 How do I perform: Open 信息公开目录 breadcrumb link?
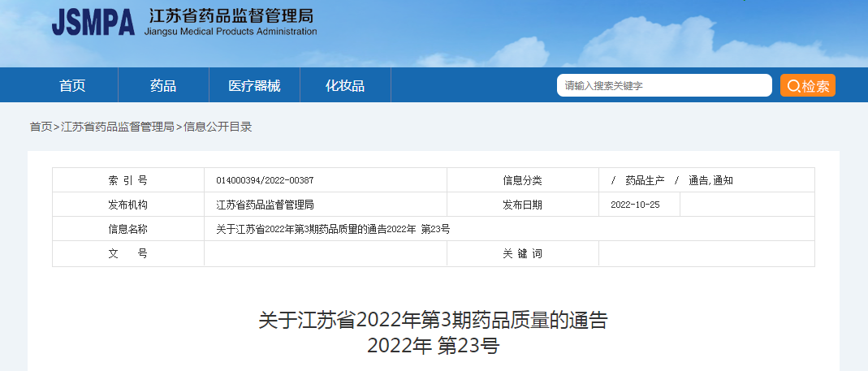(218, 127)
